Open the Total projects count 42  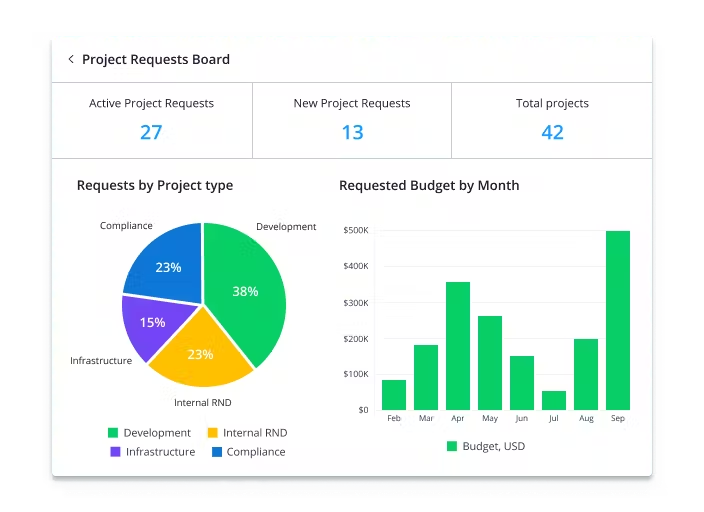coord(552,132)
